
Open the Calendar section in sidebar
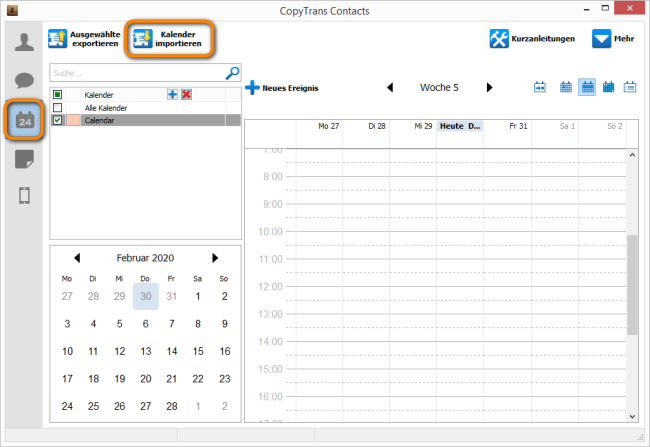(24, 120)
